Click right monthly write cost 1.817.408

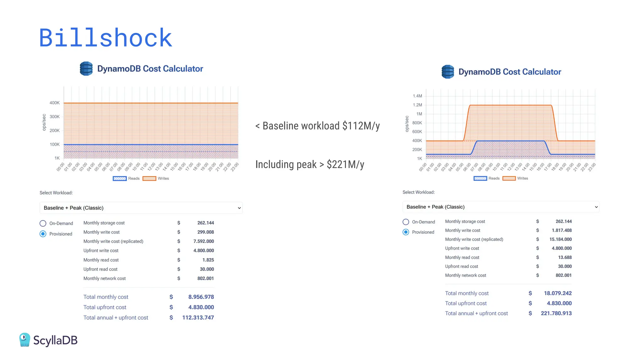pyautogui.click(x=562, y=230)
